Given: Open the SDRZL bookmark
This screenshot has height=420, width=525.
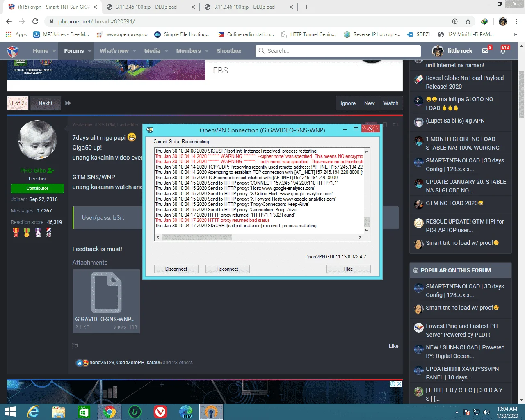Looking at the screenshot, I should pos(419,34).
